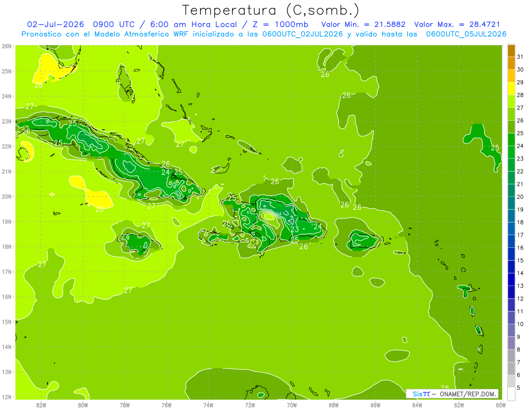
Task: Click the "Valor Min. = 21.5882" value
Action: coord(363,24)
